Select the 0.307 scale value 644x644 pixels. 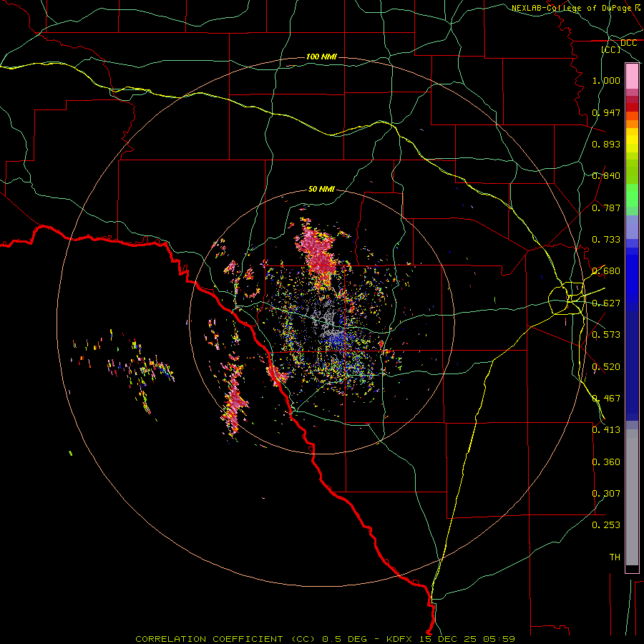point(606,494)
